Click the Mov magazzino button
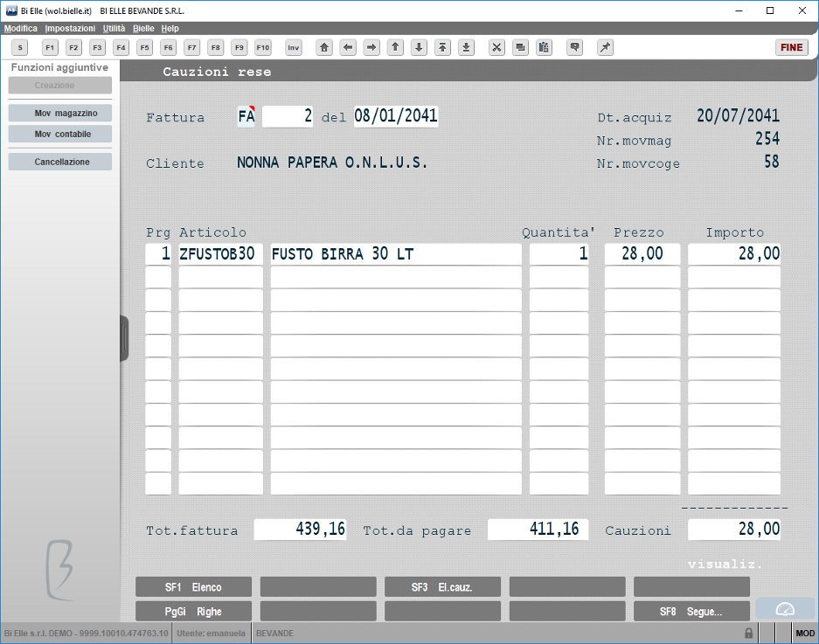Viewport: 819px width, 644px height. [x=60, y=113]
